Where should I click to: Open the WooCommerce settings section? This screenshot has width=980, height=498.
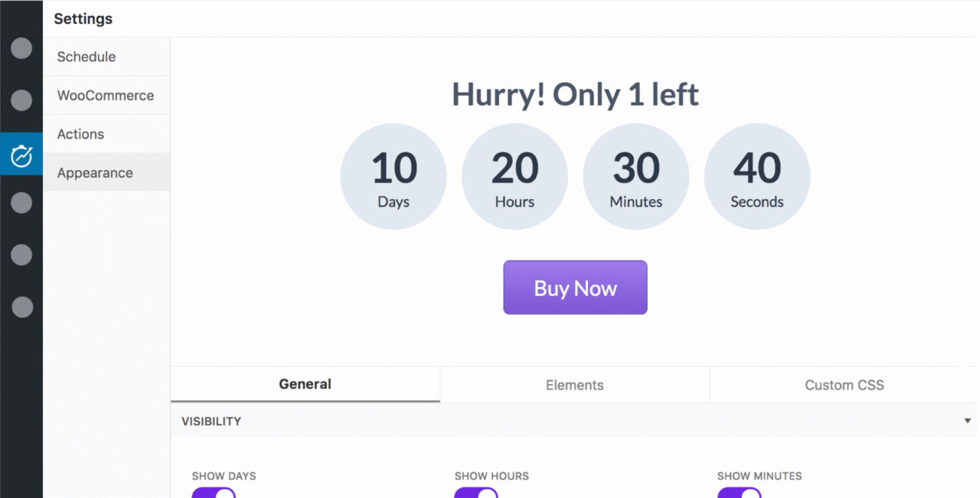(106, 96)
